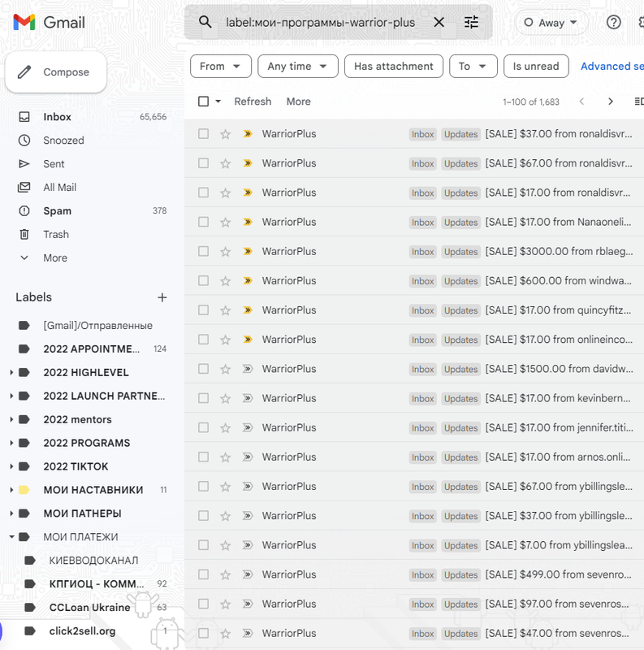Open the select options dropdown arrow
This screenshot has height=650, width=644.
click(x=218, y=102)
